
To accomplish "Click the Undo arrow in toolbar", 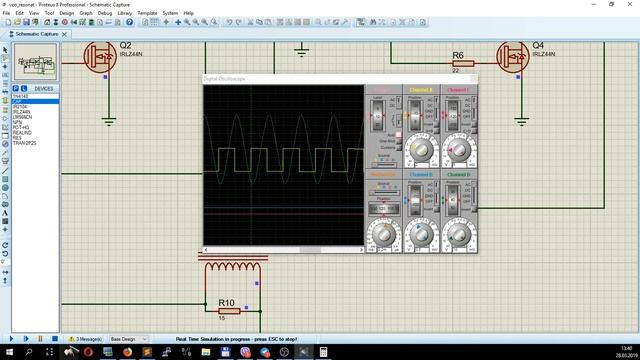I will (229, 22).
